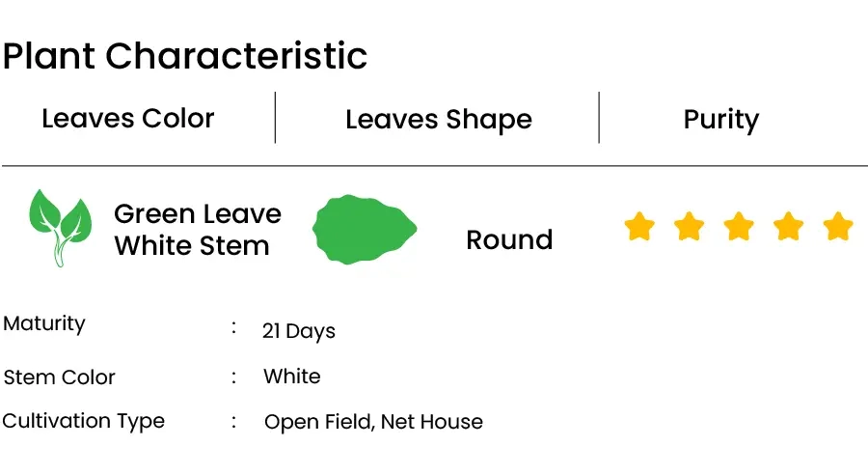Click the colon separator after Maturity

234,327
